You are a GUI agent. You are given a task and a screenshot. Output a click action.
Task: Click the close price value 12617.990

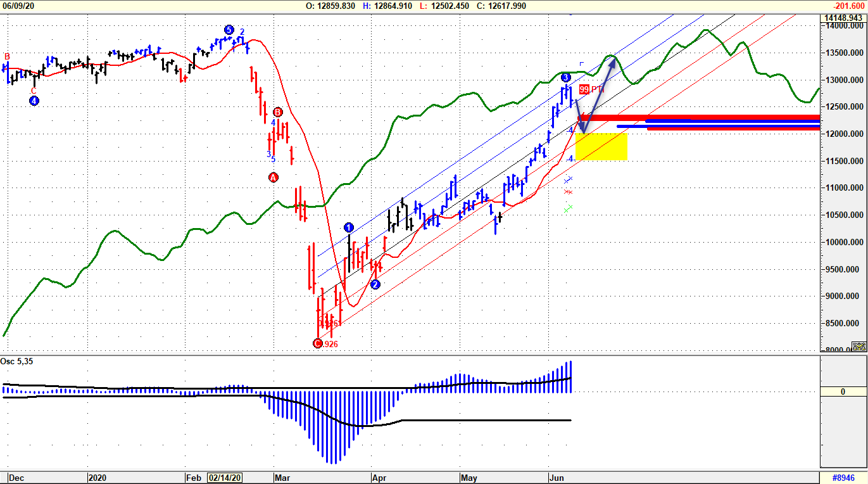(508, 6)
